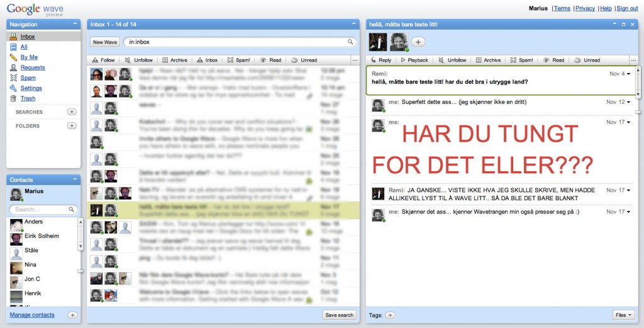Image resolution: width=644 pixels, height=328 pixels.
Task: Click Unfollow in the inbox toolbar
Action: [x=138, y=60]
